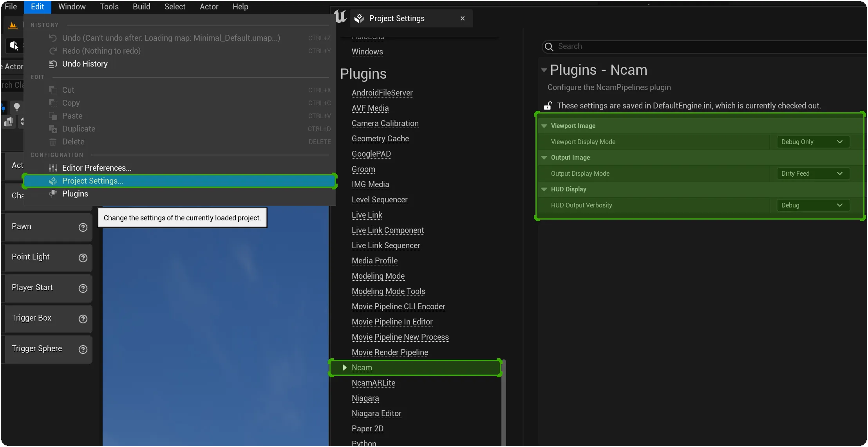Open the Window menu
868x447 pixels.
point(72,7)
